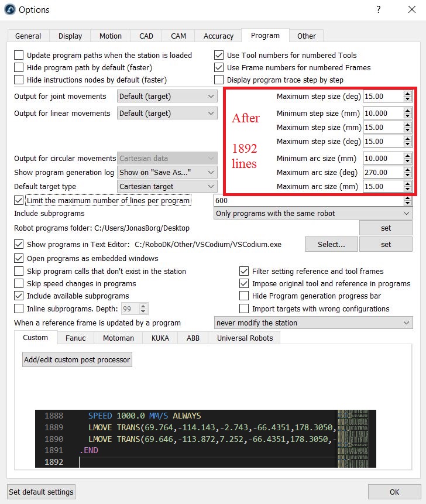Image resolution: width=426 pixels, height=504 pixels.
Task: Switch to the CAM tab
Action: click(178, 36)
